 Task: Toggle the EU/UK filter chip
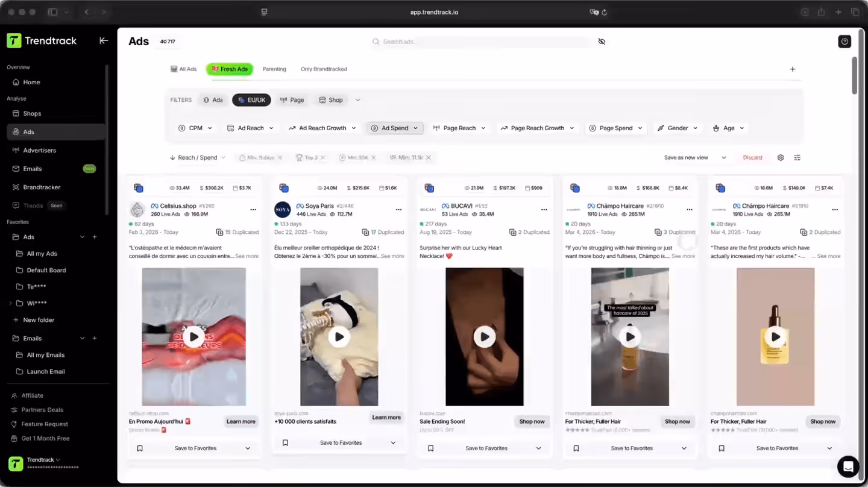click(251, 99)
